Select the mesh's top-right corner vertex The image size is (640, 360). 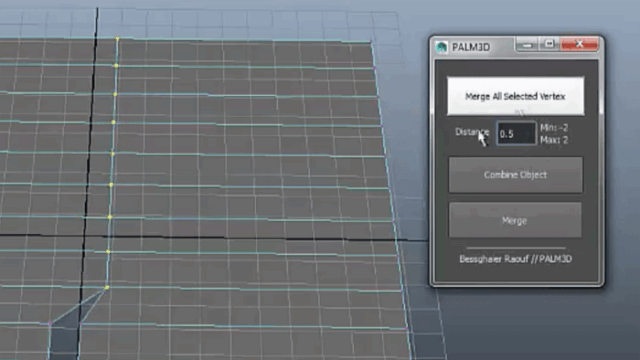(x=371, y=41)
